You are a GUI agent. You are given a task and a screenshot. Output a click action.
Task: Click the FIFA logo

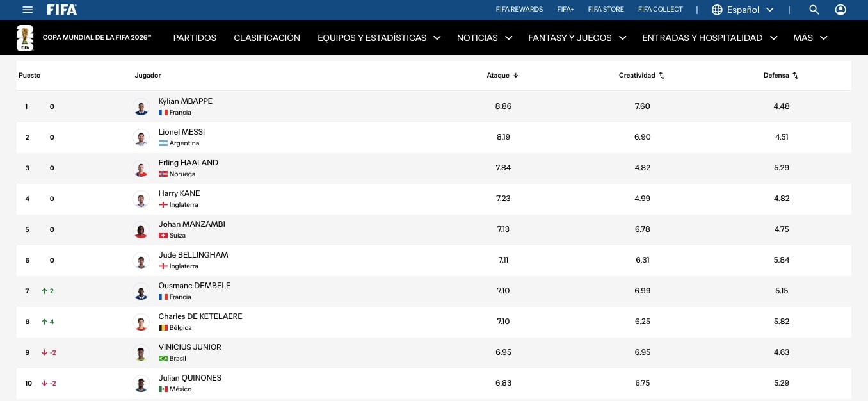pyautogui.click(x=62, y=10)
